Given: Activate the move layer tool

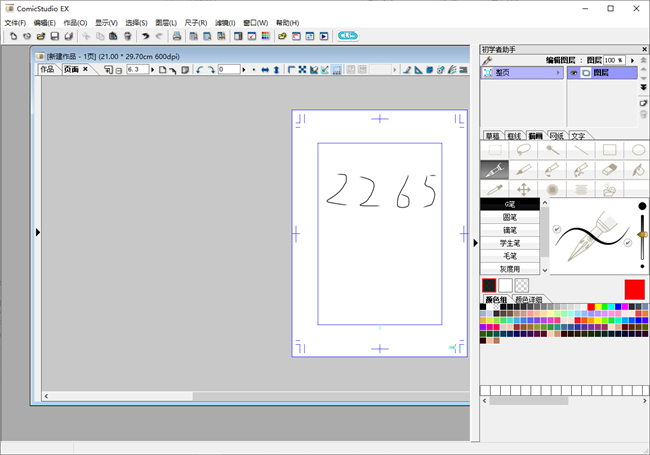Looking at the screenshot, I should click(x=523, y=189).
